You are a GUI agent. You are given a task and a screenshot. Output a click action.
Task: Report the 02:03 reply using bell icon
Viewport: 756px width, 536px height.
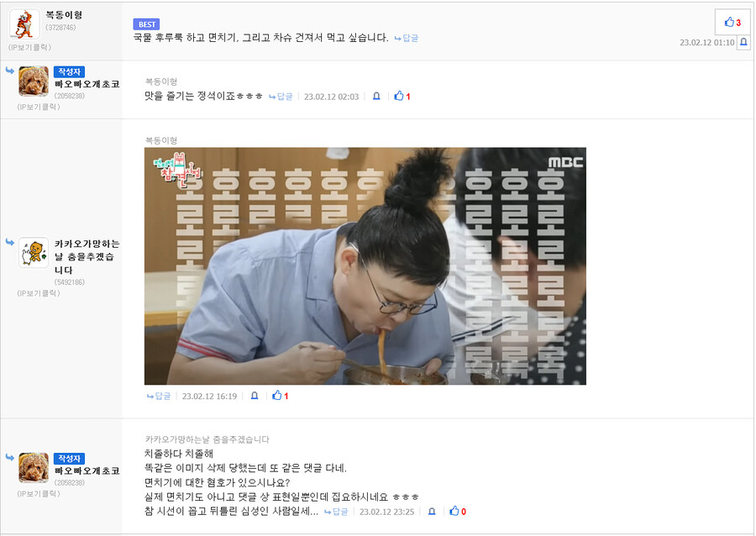click(376, 97)
